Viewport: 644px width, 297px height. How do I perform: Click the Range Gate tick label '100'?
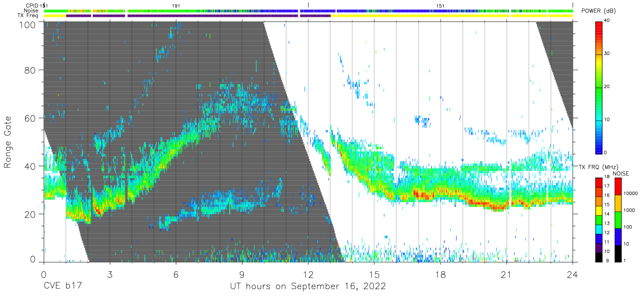click(x=27, y=25)
